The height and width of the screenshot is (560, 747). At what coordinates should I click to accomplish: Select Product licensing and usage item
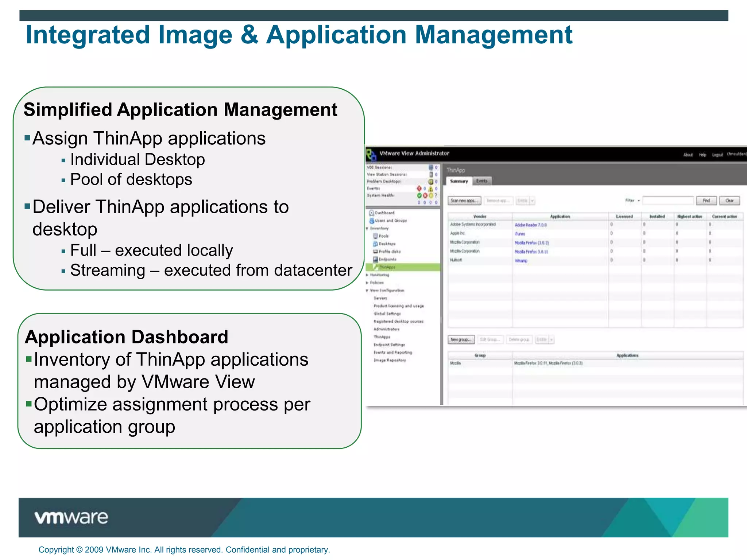pos(399,306)
